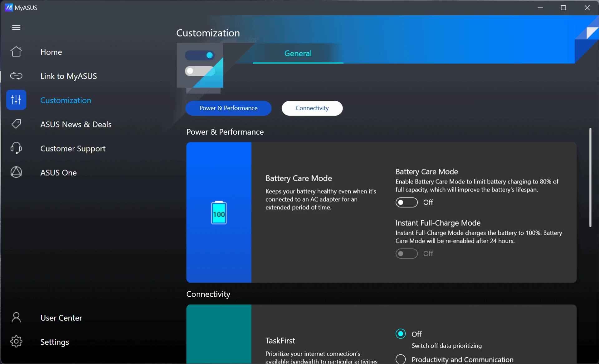Click 'Instant Full-Charge Mode' heading
599x364 pixels.
[x=438, y=223]
